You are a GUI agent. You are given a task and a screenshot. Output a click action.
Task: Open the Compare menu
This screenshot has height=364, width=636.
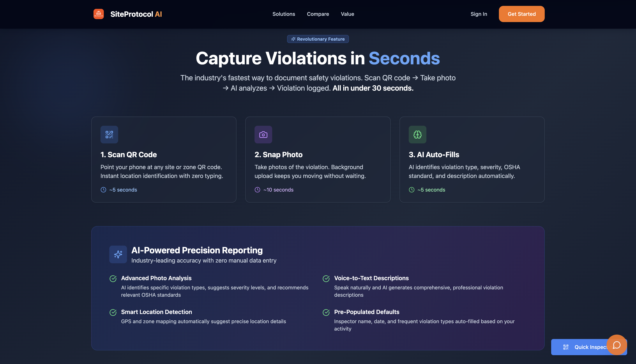(318, 14)
